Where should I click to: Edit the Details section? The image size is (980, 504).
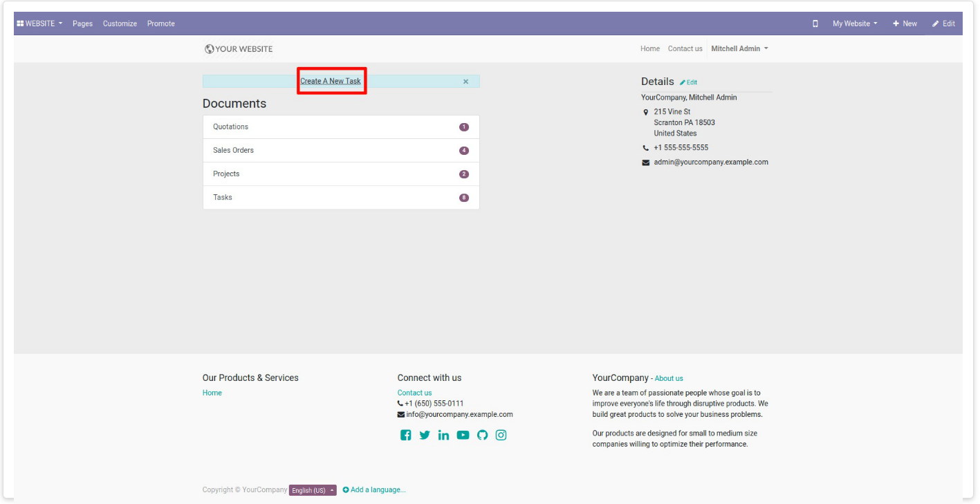(x=689, y=82)
